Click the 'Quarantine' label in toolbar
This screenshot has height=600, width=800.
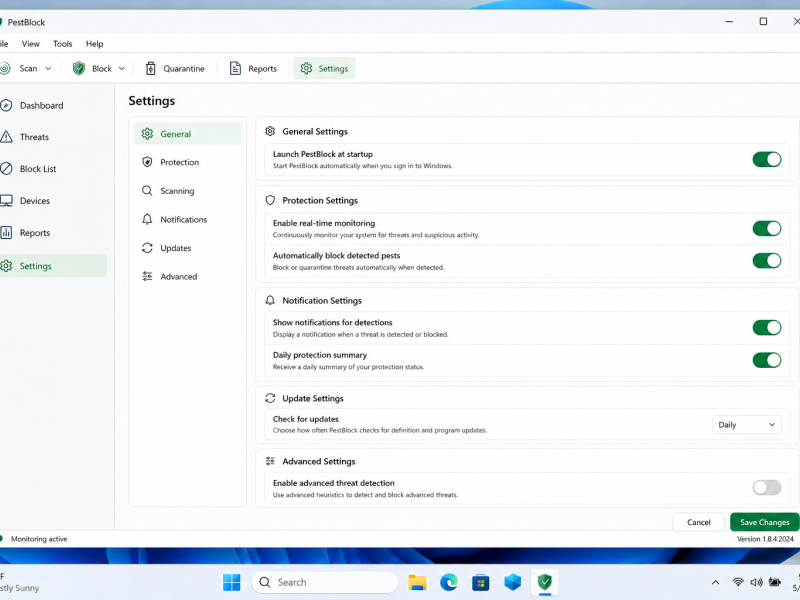pos(184,68)
